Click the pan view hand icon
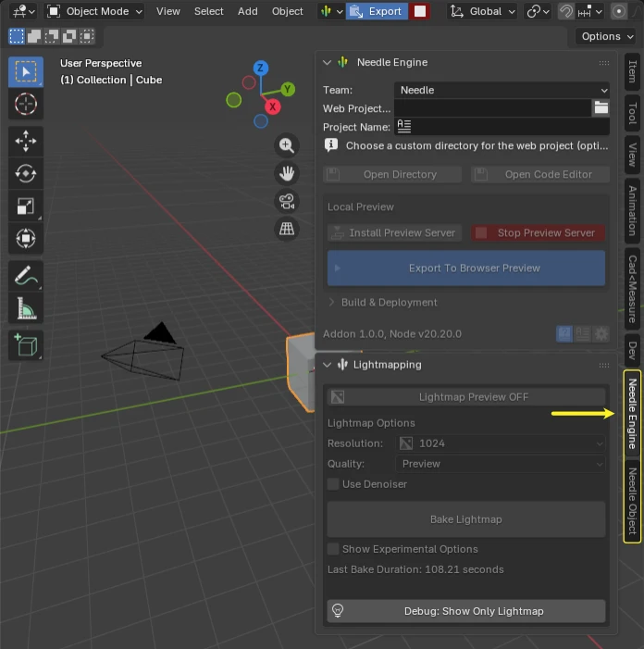The height and width of the screenshot is (649, 644). click(287, 173)
